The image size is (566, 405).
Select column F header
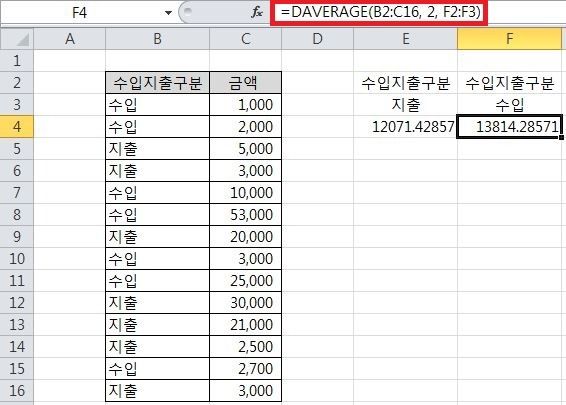coord(509,39)
